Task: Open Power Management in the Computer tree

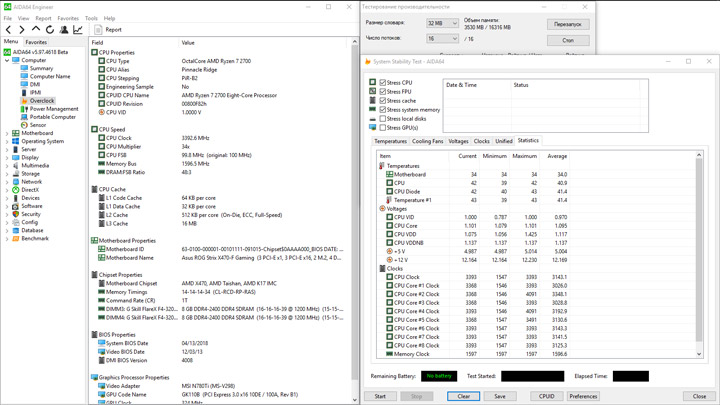Action: pyautogui.click(x=53, y=109)
